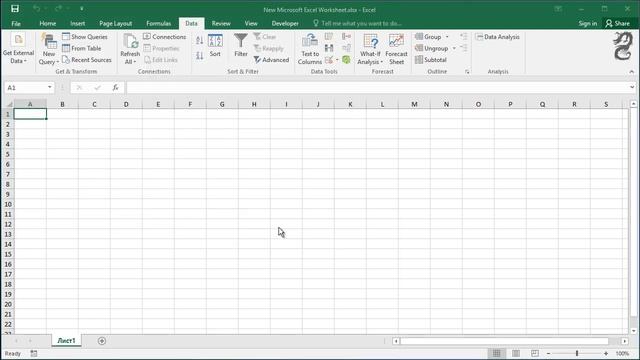Click Remove Duplicates icon

329,48
